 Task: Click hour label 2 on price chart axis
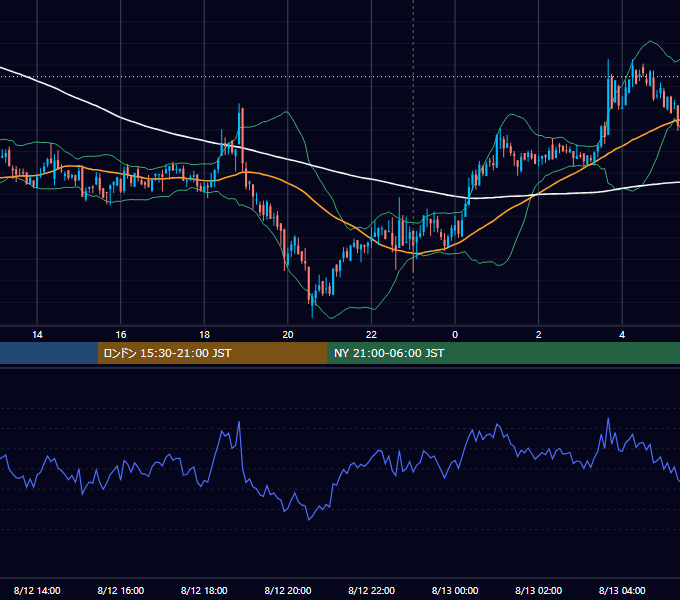[539, 335]
